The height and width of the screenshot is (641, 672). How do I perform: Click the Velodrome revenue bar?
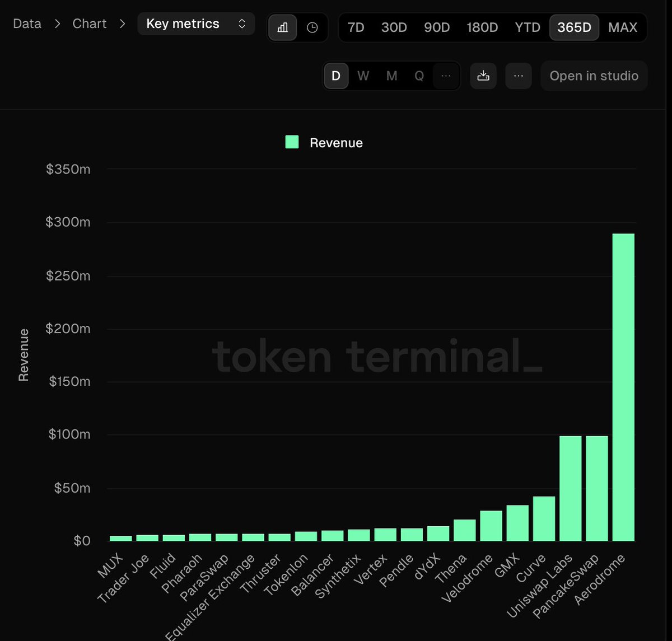pos(491,526)
